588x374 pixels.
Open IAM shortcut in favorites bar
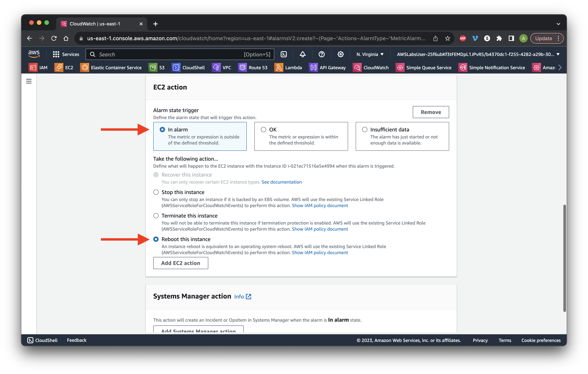(x=38, y=68)
